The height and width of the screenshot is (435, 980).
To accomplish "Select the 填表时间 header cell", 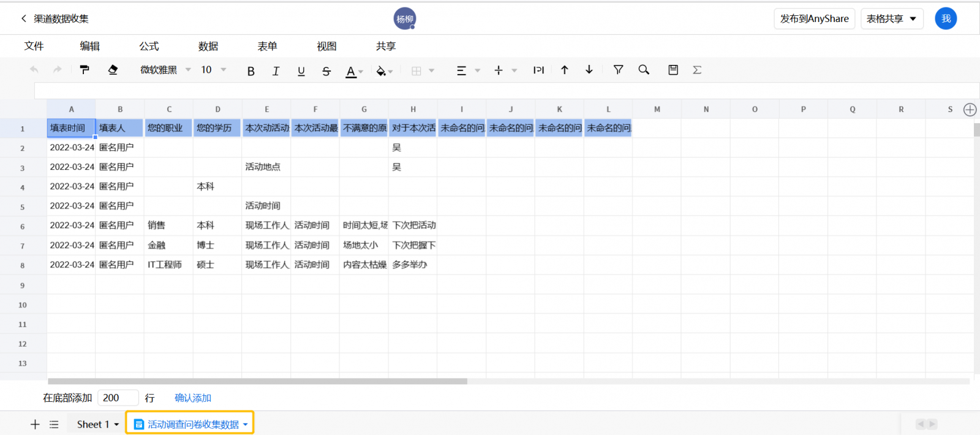I will tap(71, 128).
